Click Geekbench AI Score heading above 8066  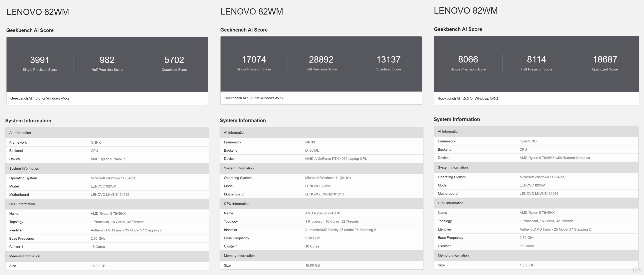tap(458, 29)
